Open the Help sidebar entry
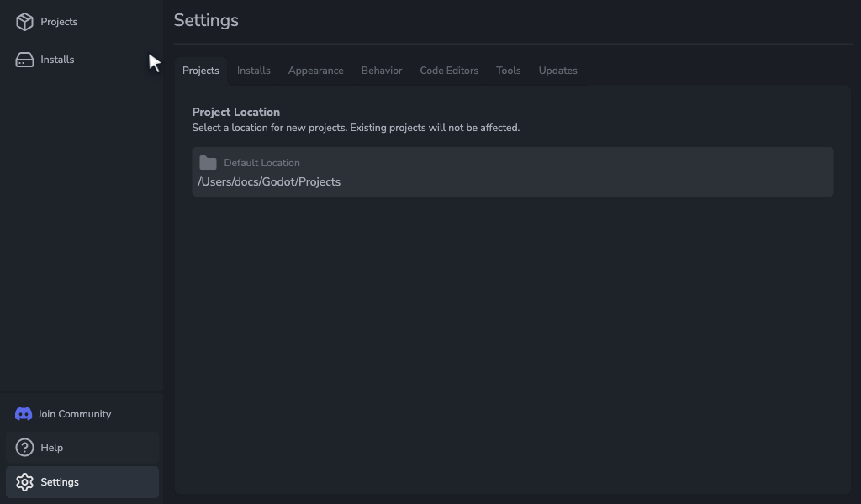This screenshot has width=861, height=504. pos(82,448)
